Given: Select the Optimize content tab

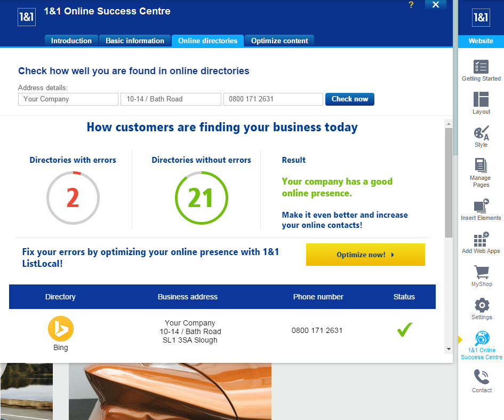Looking at the screenshot, I should pyautogui.click(x=279, y=41).
